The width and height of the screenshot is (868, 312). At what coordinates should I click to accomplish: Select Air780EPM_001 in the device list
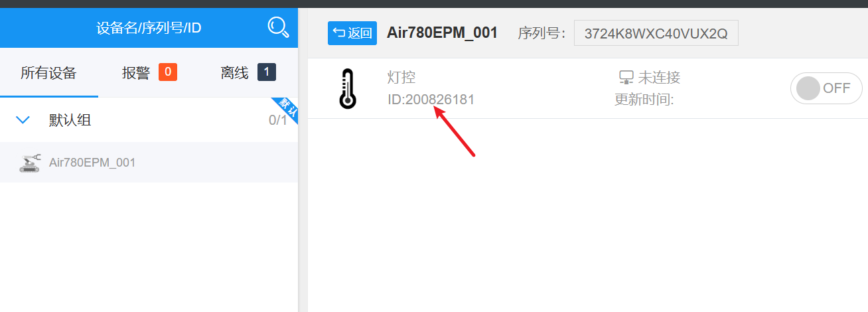[149, 162]
